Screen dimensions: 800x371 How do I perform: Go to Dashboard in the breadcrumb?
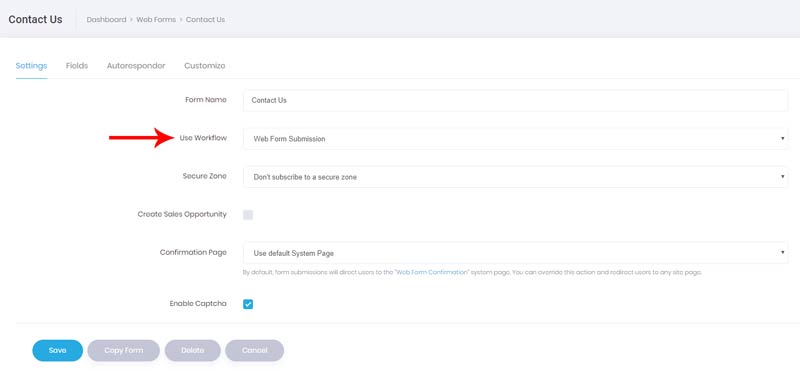click(x=106, y=20)
